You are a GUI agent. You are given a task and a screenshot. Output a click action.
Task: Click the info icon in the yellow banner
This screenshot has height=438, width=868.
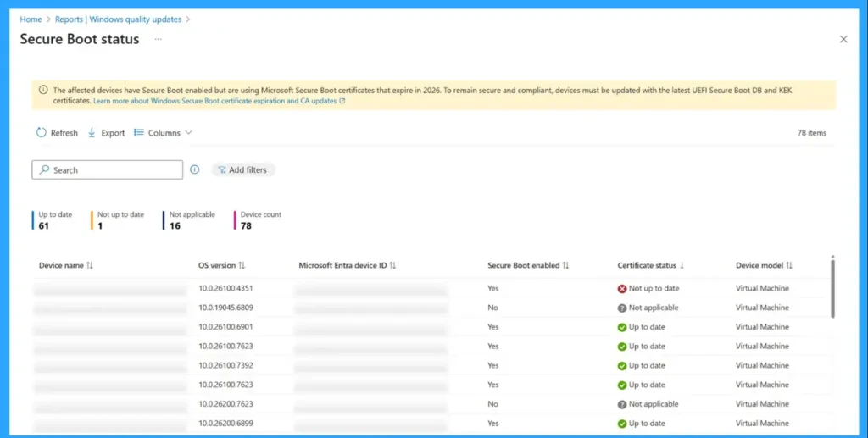(43, 90)
